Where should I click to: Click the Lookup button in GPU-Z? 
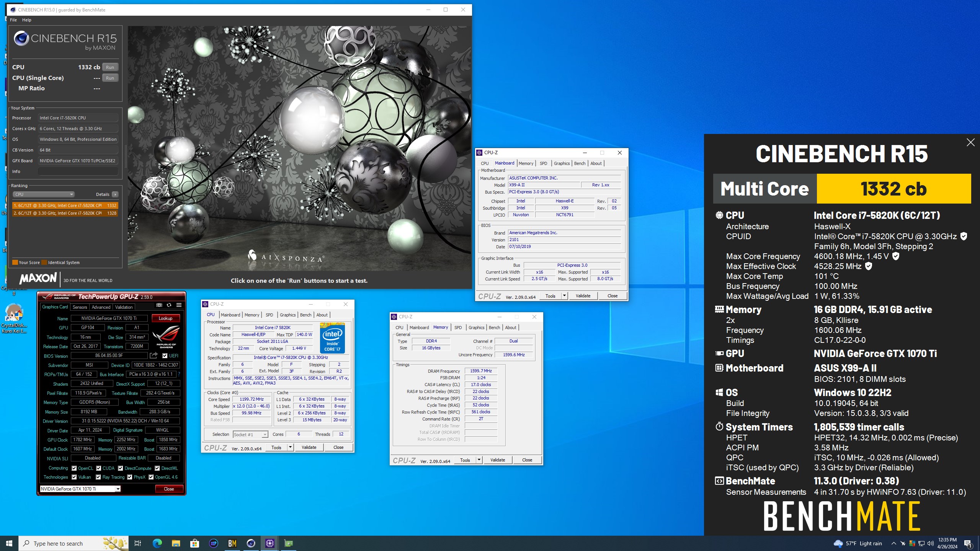tap(165, 318)
